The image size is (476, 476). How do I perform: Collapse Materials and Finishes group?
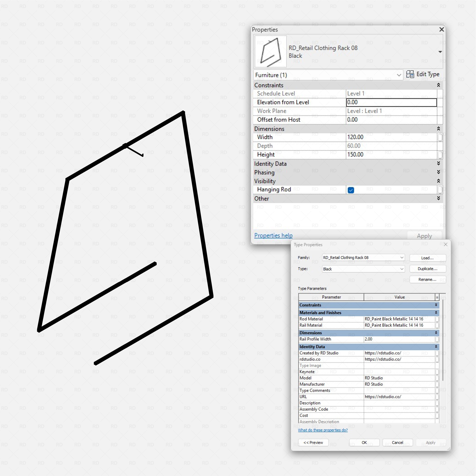point(436,313)
